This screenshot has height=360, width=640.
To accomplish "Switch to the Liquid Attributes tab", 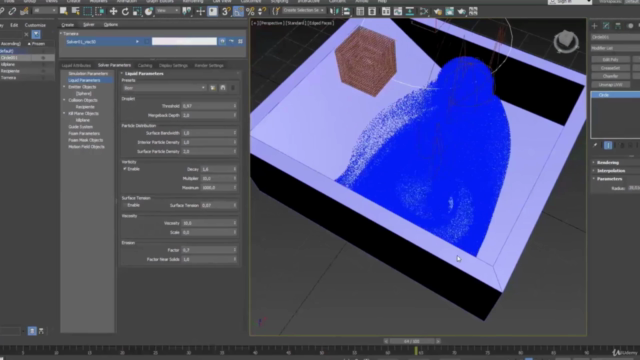I will 76,65.
